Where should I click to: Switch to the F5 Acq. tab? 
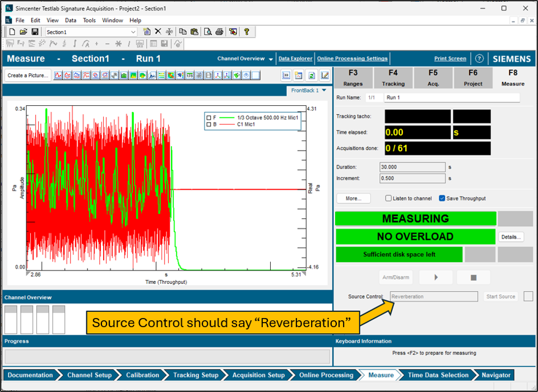coord(433,77)
